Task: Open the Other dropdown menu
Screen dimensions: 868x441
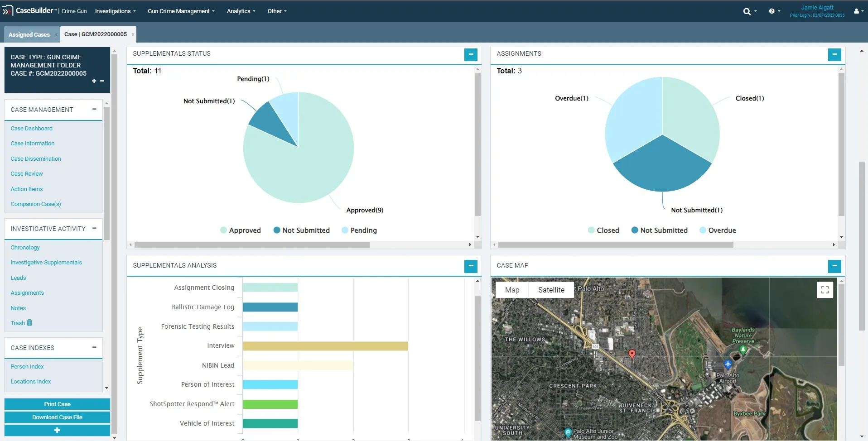Action: (x=277, y=11)
